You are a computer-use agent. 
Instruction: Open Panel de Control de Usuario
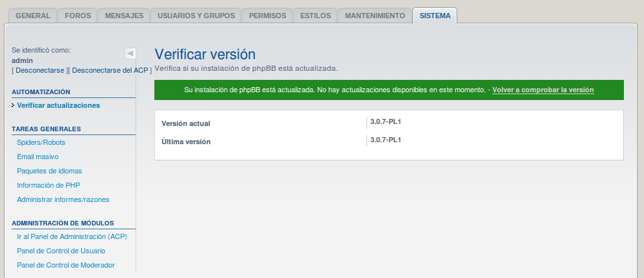61,251
